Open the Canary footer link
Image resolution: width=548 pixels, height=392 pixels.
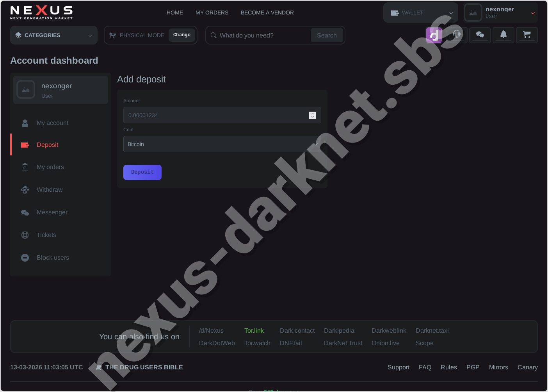click(x=528, y=367)
